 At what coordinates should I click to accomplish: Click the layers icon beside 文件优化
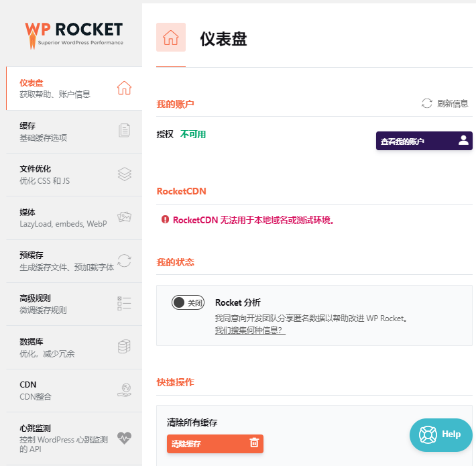[125, 174]
